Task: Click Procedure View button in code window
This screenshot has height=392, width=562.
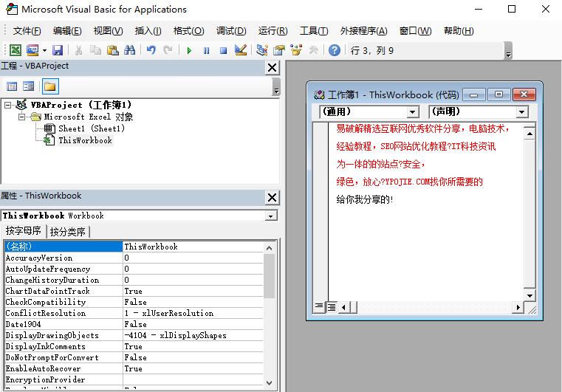Action: [x=319, y=306]
